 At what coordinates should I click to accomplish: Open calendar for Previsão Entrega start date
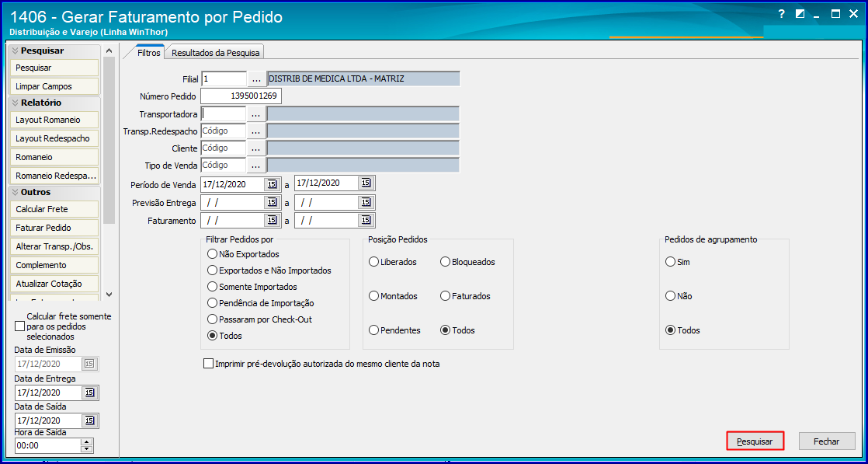pos(272,202)
